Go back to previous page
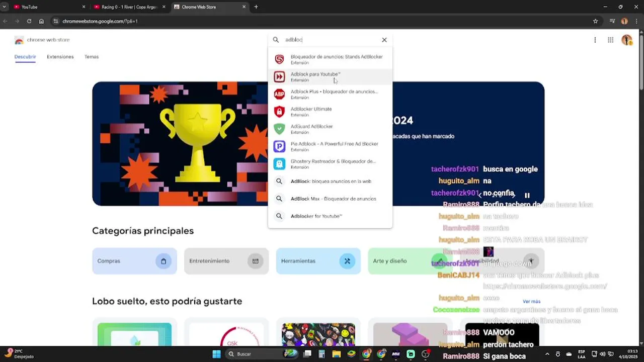The height and width of the screenshot is (362, 644). click(x=5, y=21)
